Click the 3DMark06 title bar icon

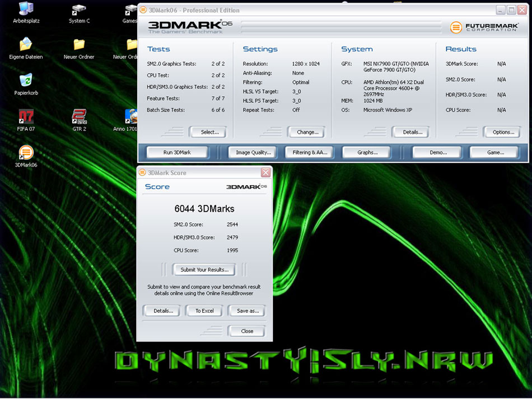point(143,10)
